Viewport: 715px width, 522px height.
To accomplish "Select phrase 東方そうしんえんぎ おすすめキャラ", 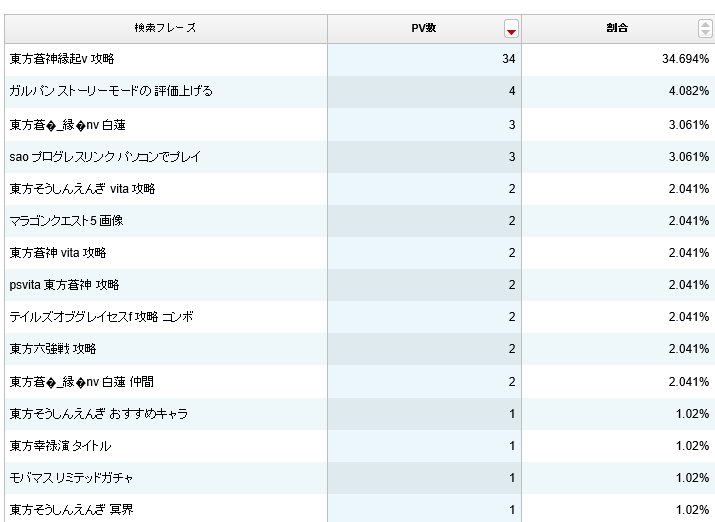I will pos(98,413).
